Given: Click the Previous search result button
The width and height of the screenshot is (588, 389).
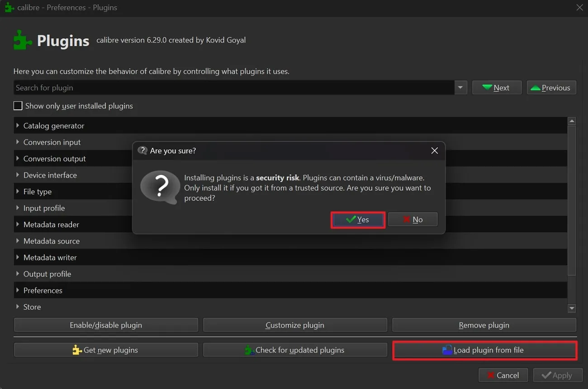Looking at the screenshot, I should (551, 87).
